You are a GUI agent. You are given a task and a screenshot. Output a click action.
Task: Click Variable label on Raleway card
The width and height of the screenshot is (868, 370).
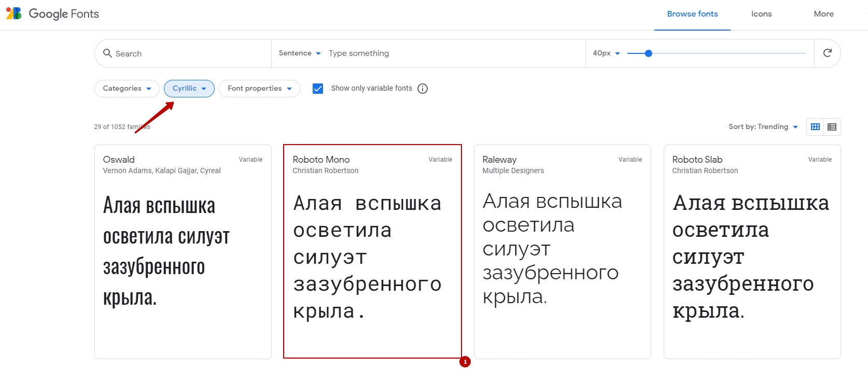[x=630, y=160]
